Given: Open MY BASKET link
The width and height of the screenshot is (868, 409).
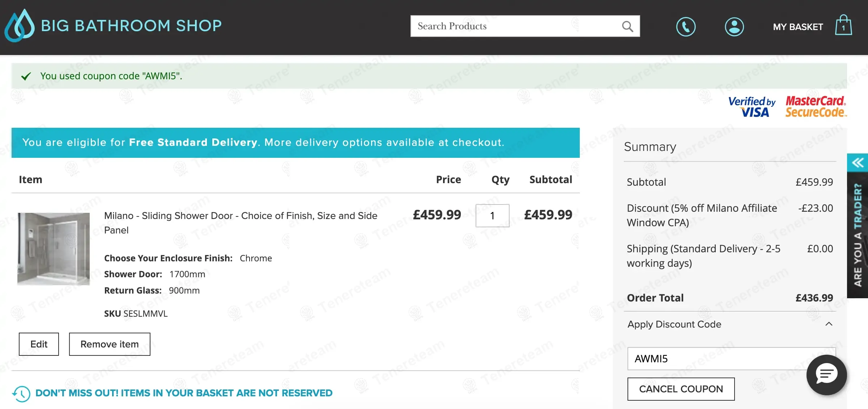Looking at the screenshot, I should [798, 27].
